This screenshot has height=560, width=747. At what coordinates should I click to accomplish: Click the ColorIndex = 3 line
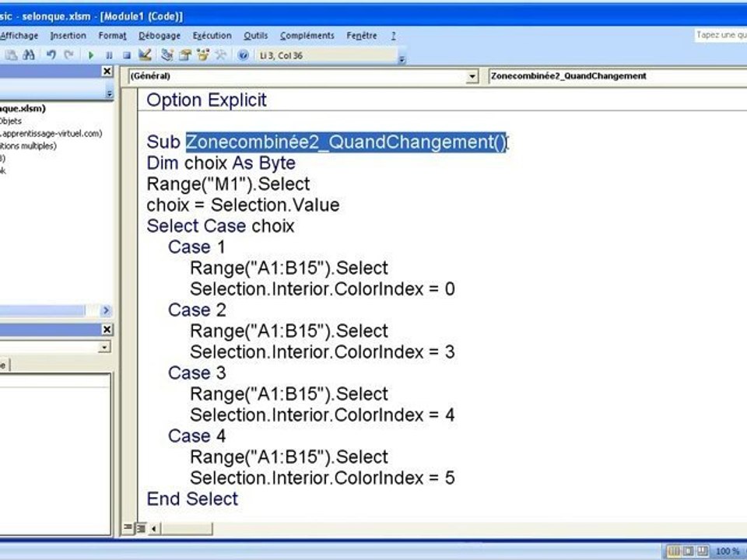click(x=322, y=352)
